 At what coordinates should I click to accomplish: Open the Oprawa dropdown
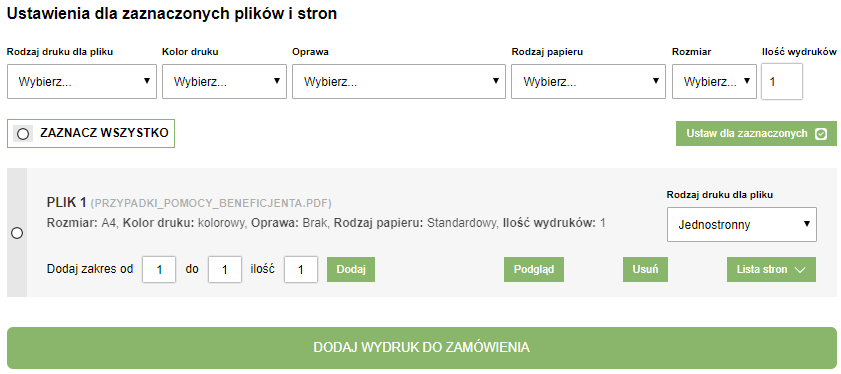[x=399, y=82]
